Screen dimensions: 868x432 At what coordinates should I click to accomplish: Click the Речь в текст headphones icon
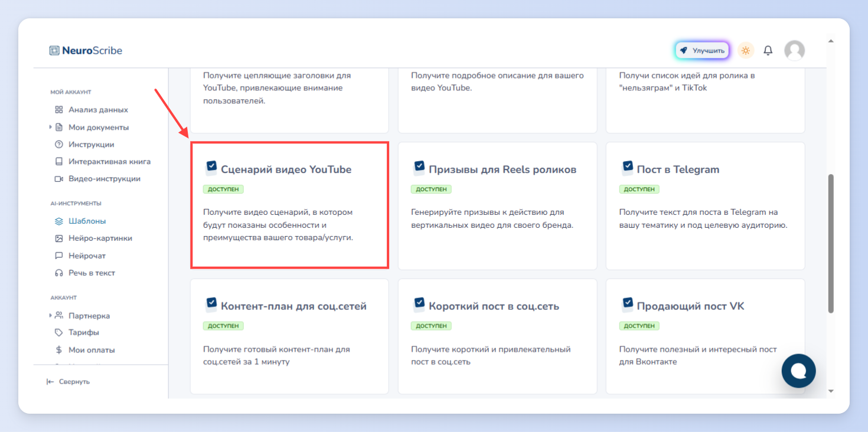click(58, 273)
